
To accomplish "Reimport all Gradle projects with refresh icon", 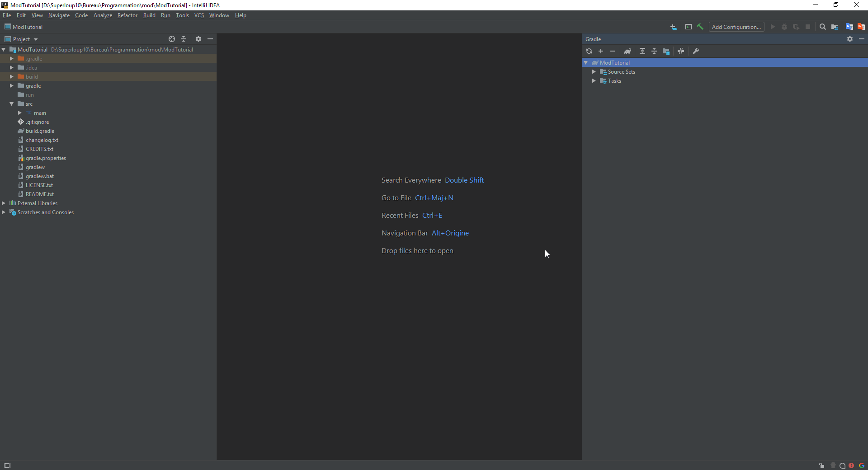I will pyautogui.click(x=589, y=52).
